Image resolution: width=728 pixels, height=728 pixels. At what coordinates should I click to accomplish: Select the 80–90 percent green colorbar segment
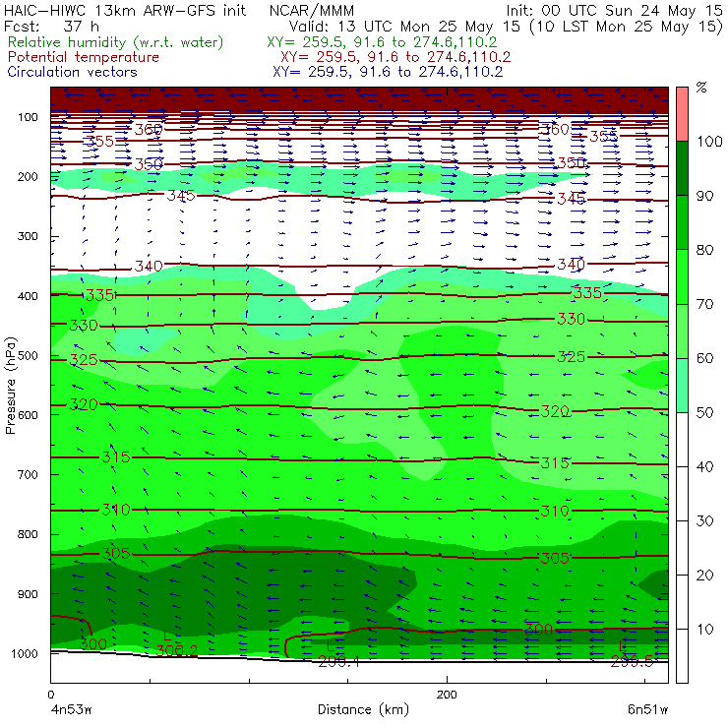pyautogui.click(x=682, y=222)
